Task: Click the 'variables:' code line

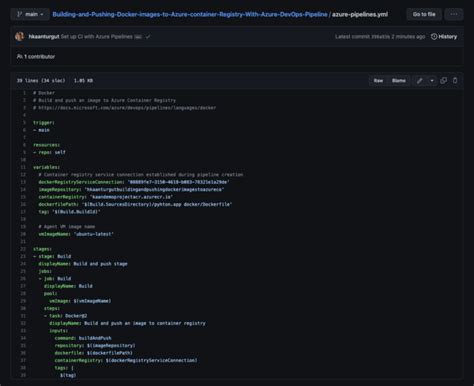Action: pyautogui.click(x=47, y=167)
